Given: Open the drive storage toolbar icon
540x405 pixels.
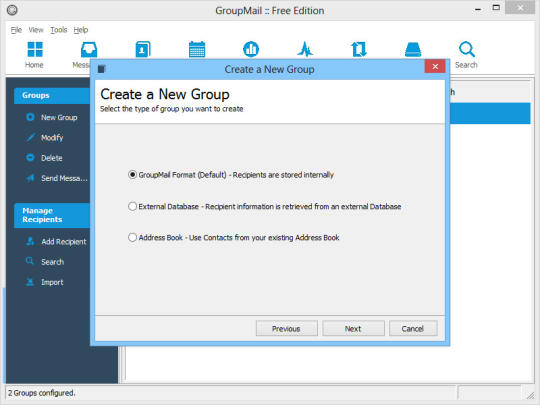Looking at the screenshot, I should (413, 49).
